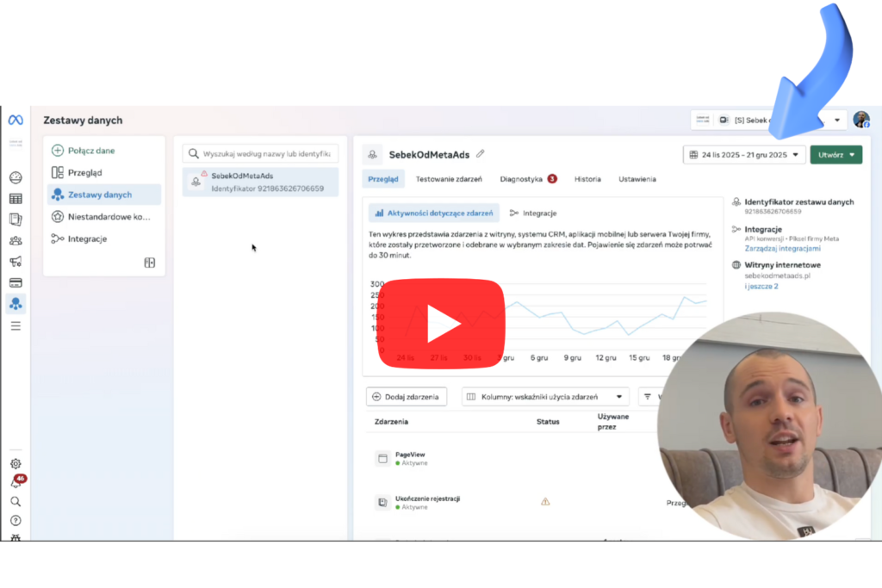The height and width of the screenshot is (588, 882).
Task: Click the YouTube play button overlay
Action: pyautogui.click(x=442, y=323)
